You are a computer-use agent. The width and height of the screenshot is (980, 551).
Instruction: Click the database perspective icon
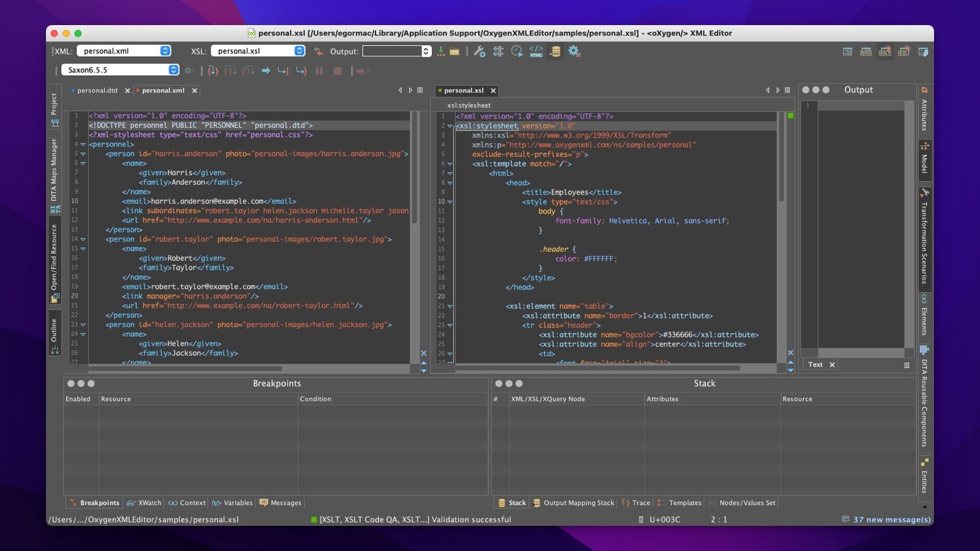[923, 52]
